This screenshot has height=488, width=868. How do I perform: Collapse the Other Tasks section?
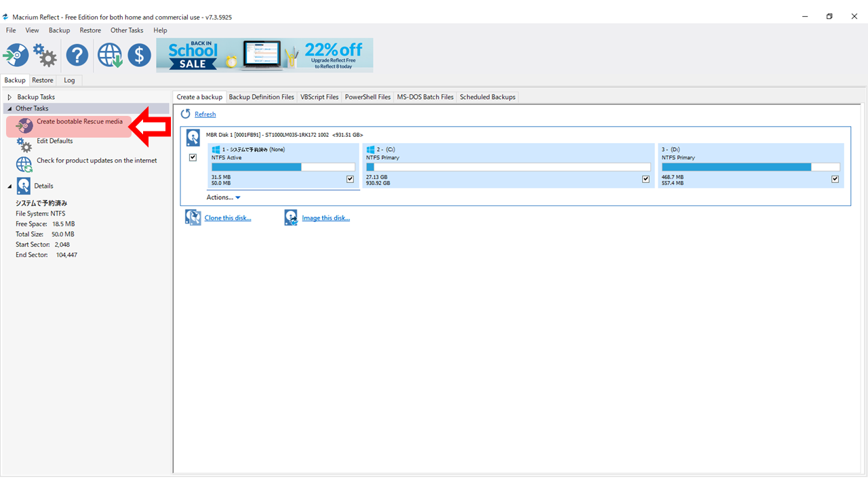point(9,108)
